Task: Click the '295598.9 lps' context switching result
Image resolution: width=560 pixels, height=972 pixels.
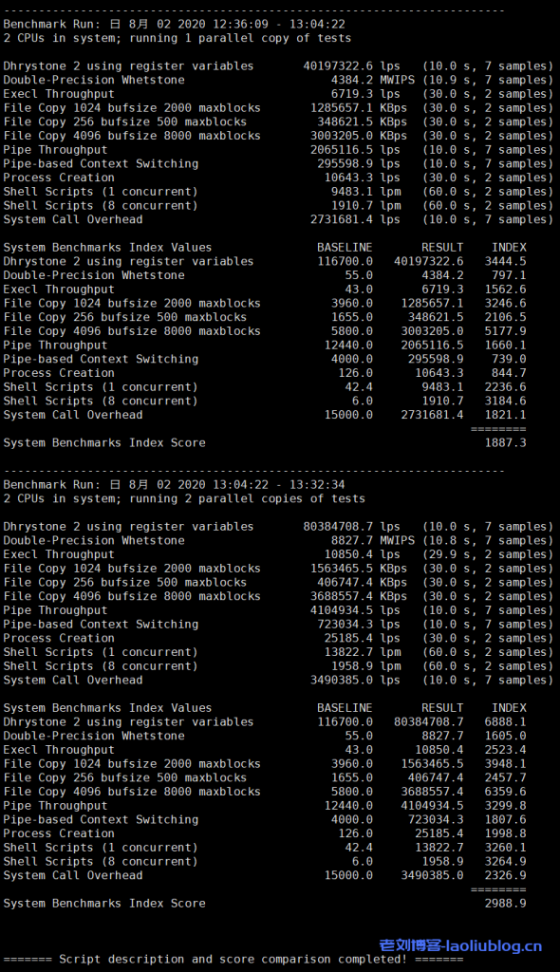Action: [359, 163]
